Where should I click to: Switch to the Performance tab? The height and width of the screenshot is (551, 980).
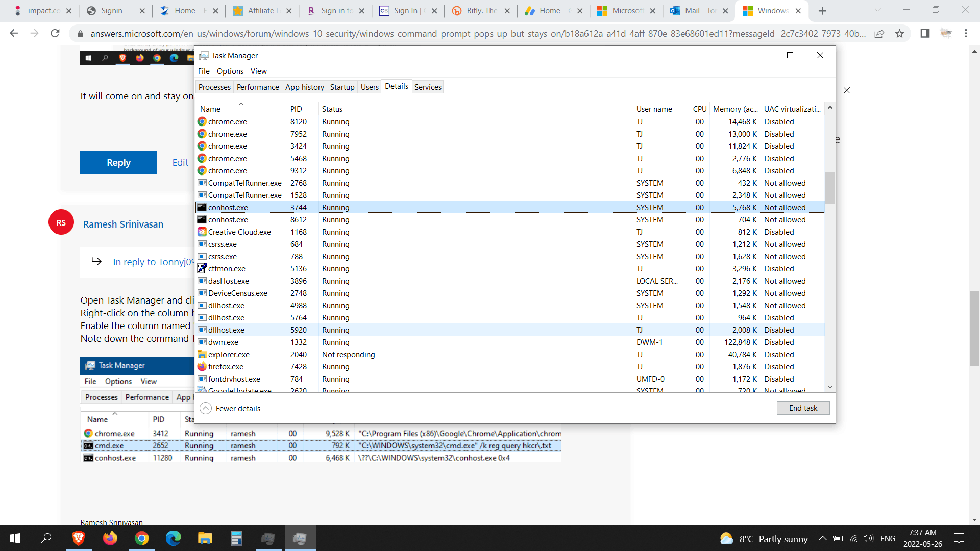tap(258, 87)
